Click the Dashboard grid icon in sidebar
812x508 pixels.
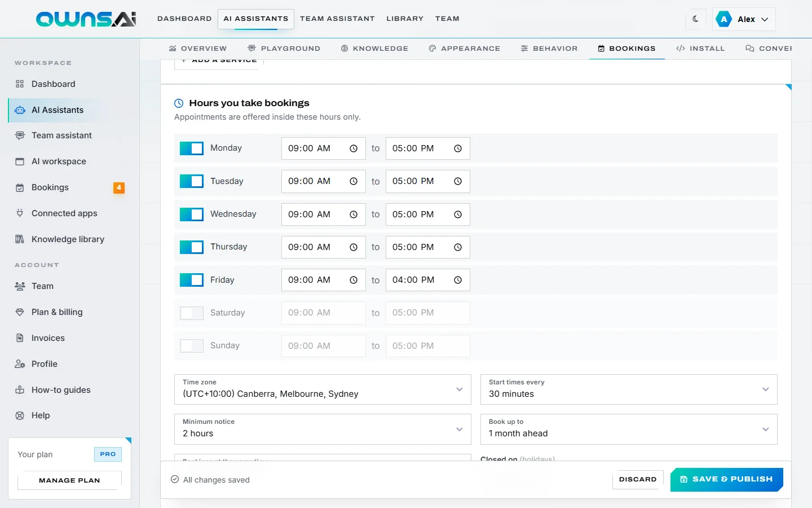pyautogui.click(x=20, y=84)
